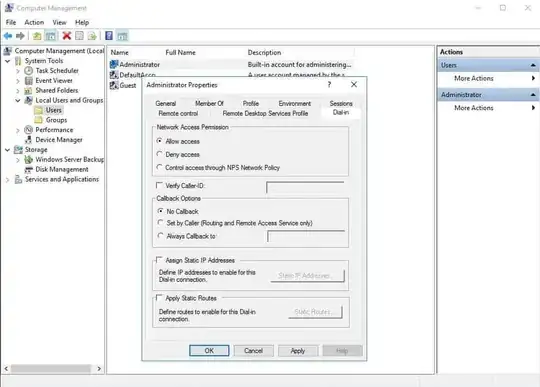Check Apply Static Routes box

159,297
